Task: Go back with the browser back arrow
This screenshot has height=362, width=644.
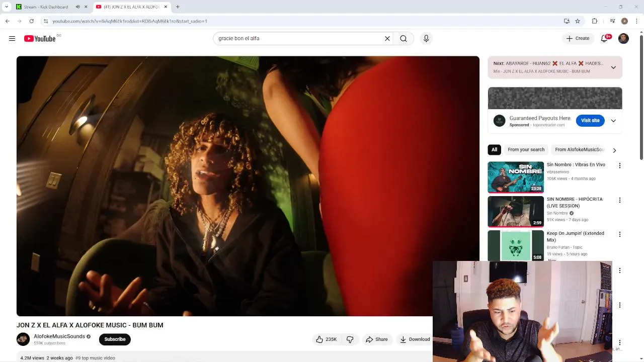Action: click(7, 21)
